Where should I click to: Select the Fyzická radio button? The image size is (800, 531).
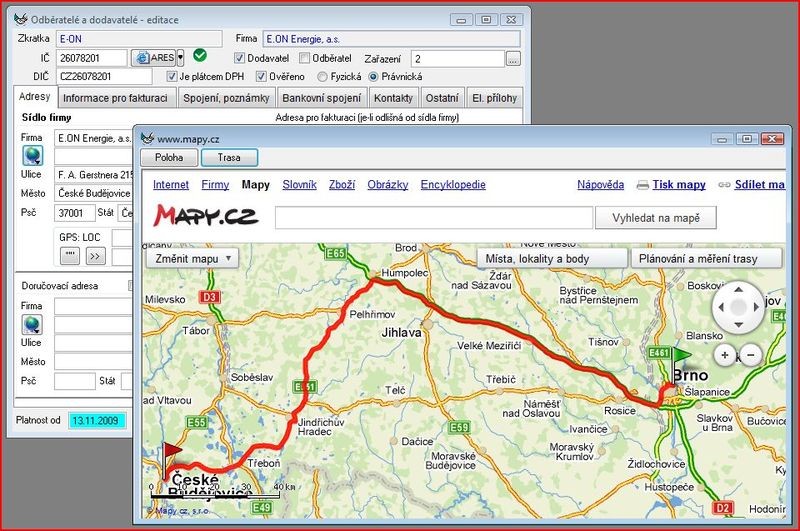pos(322,76)
